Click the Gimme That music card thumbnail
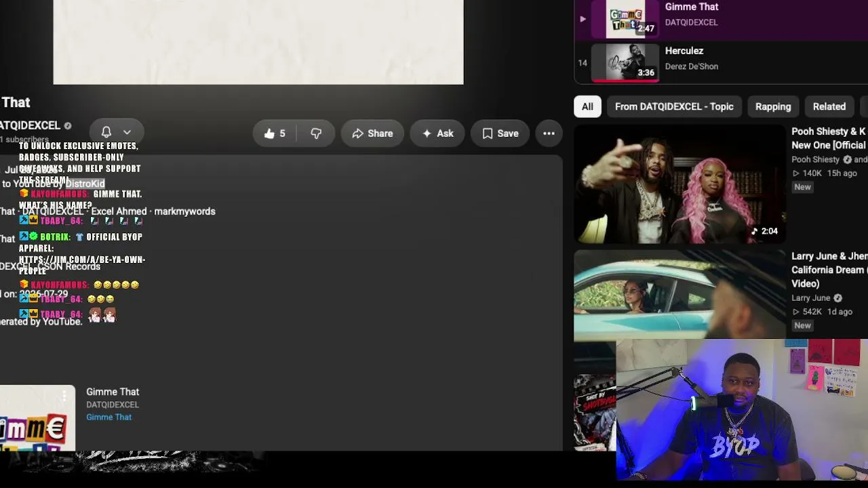The image size is (868, 488). pos(37,418)
